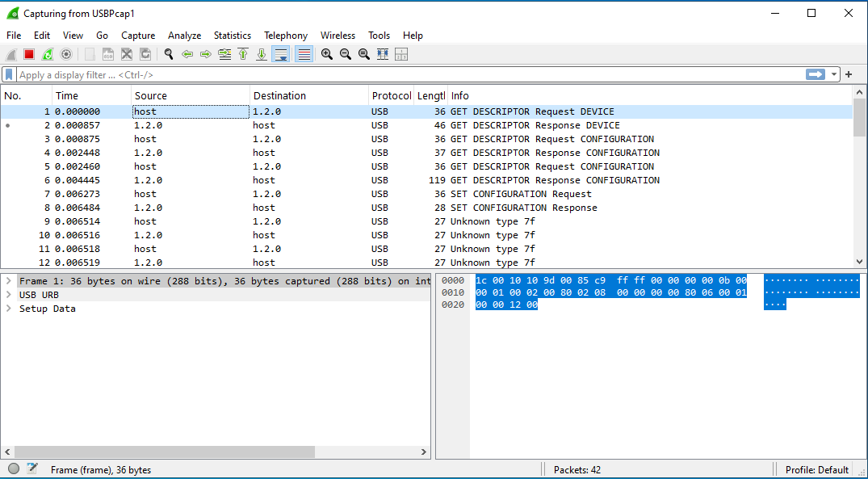
Task: Click the Profile: Default status label
Action: tap(816, 469)
